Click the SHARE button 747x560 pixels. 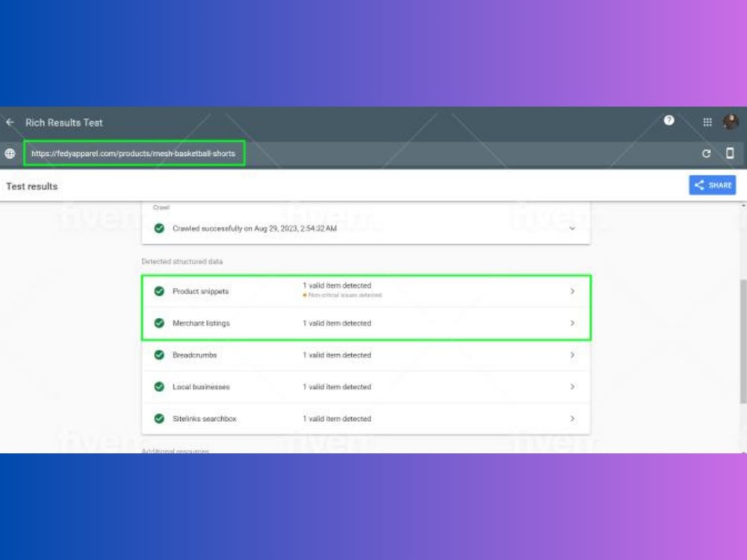[x=712, y=184]
